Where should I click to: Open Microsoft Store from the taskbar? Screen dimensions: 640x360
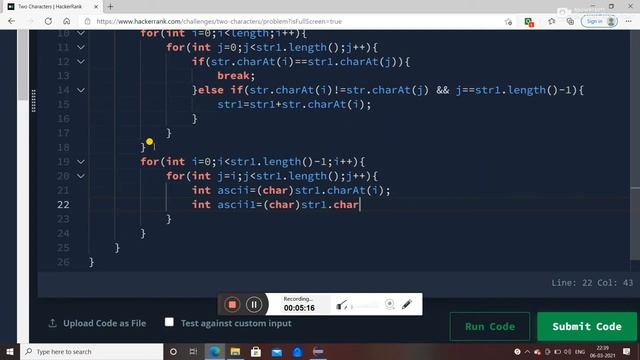(x=256, y=351)
